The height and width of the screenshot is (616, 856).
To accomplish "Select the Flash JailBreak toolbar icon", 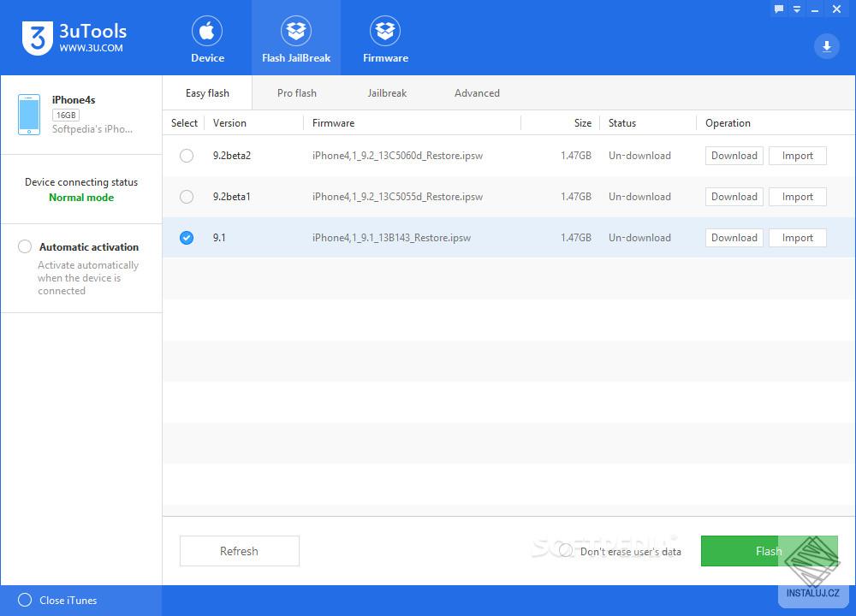I will coord(296,31).
